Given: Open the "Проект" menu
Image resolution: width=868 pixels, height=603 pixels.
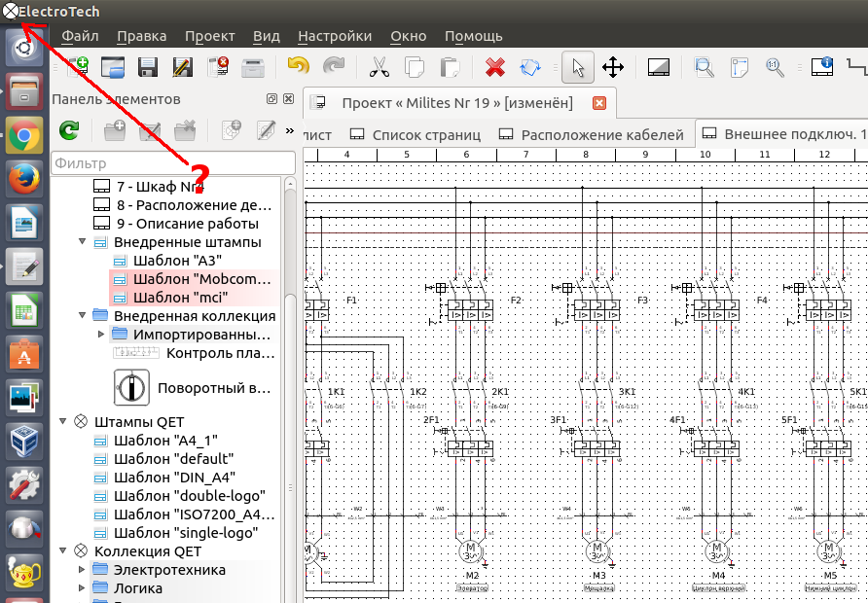Looking at the screenshot, I should click(209, 36).
